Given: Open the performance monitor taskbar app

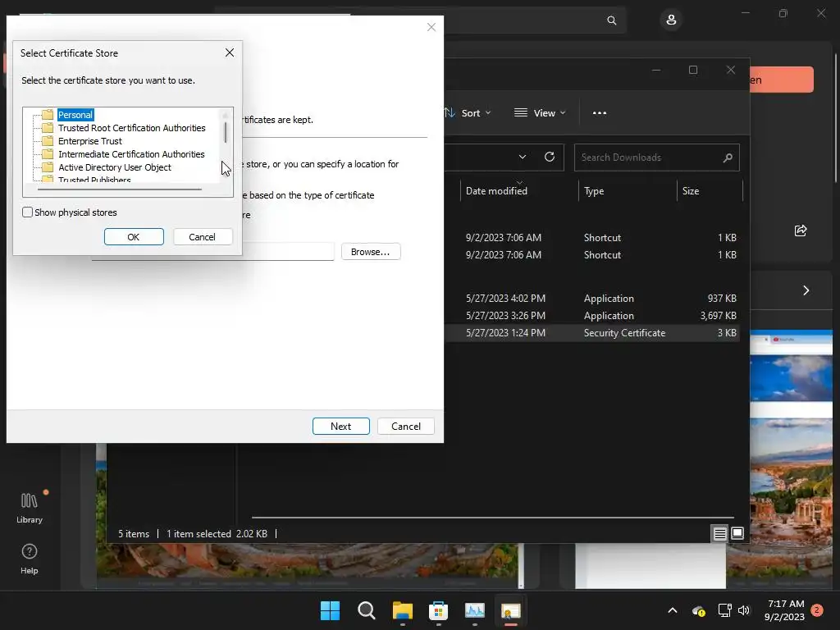Looking at the screenshot, I should tap(475, 610).
